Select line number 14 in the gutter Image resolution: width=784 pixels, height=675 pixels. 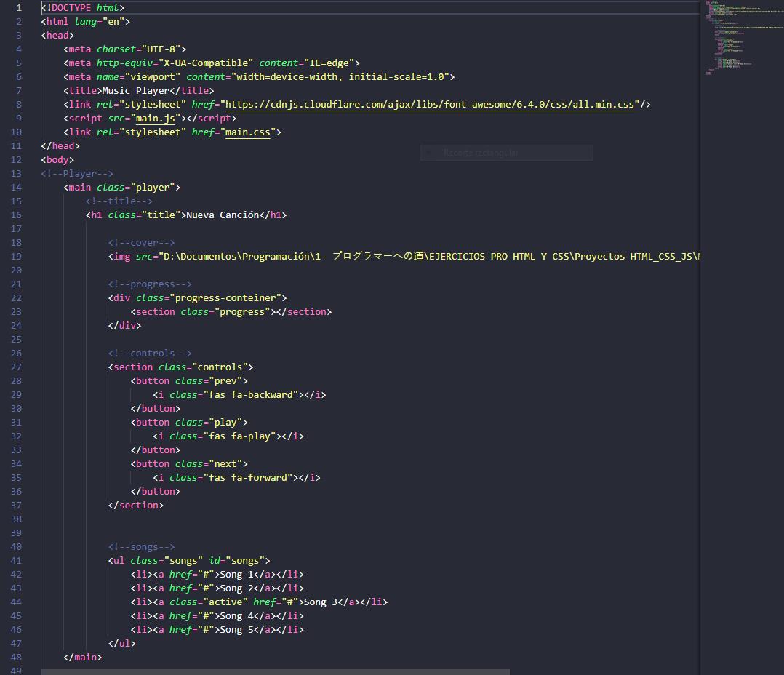click(x=16, y=187)
